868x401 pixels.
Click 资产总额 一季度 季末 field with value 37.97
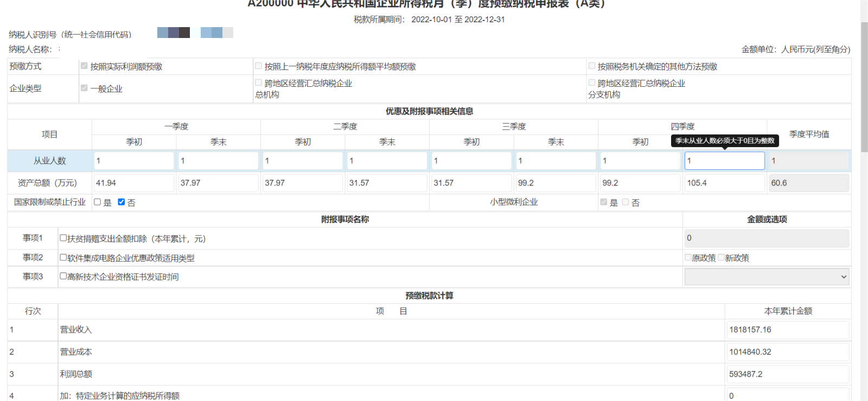tap(218, 183)
